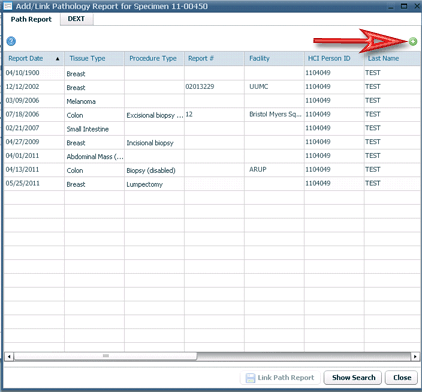
Task: Select the row dated 02/21/2007
Action: tap(212, 128)
